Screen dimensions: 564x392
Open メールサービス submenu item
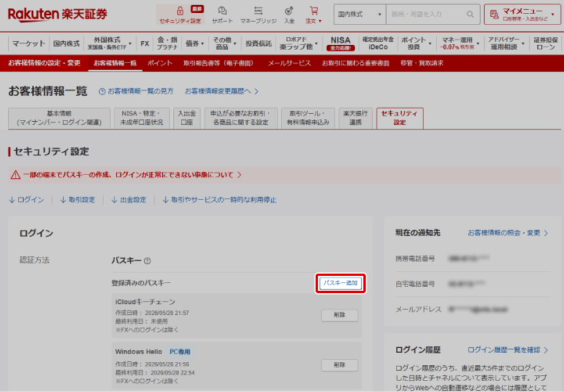click(x=289, y=63)
